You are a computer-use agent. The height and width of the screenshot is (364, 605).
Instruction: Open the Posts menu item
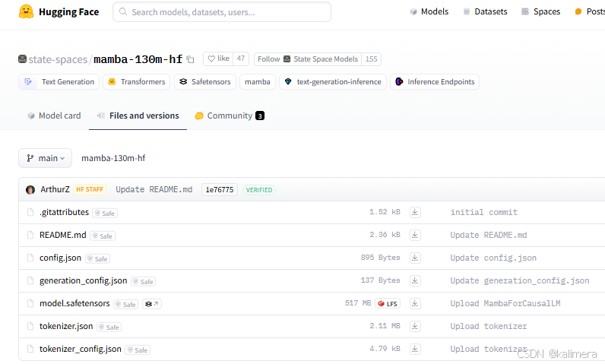tap(590, 11)
